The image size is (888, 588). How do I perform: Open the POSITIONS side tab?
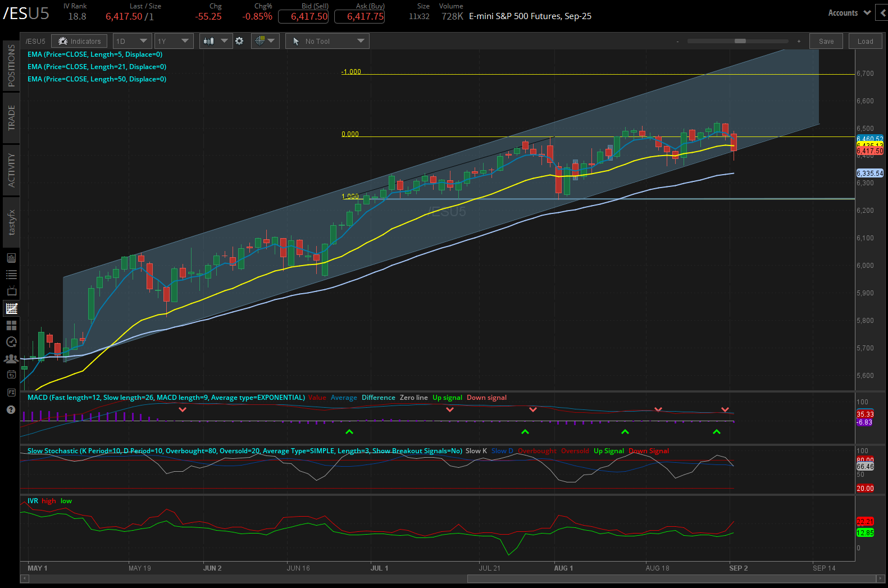11,66
